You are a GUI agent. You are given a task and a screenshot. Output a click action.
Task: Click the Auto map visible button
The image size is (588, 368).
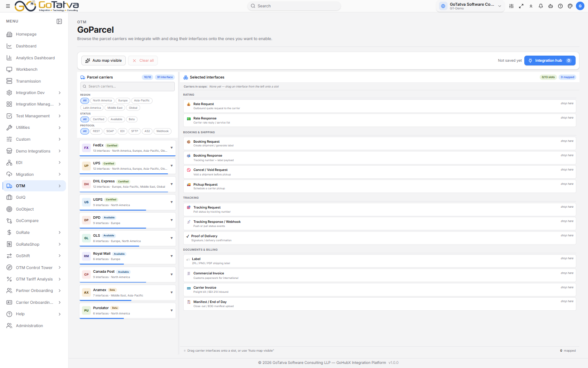[x=103, y=61]
